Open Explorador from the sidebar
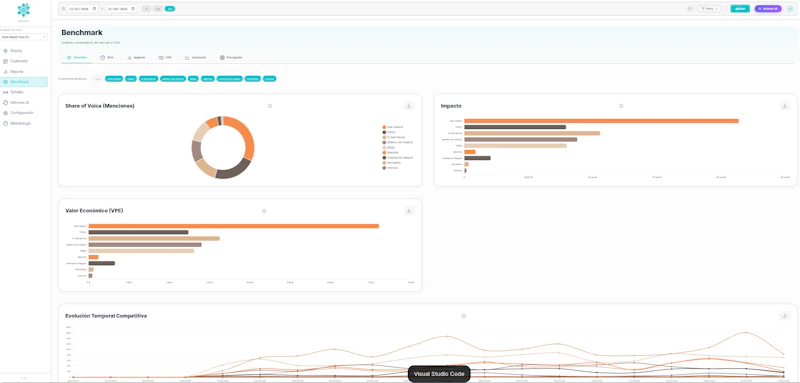The image size is (800, 383). [x=24, y=61]
